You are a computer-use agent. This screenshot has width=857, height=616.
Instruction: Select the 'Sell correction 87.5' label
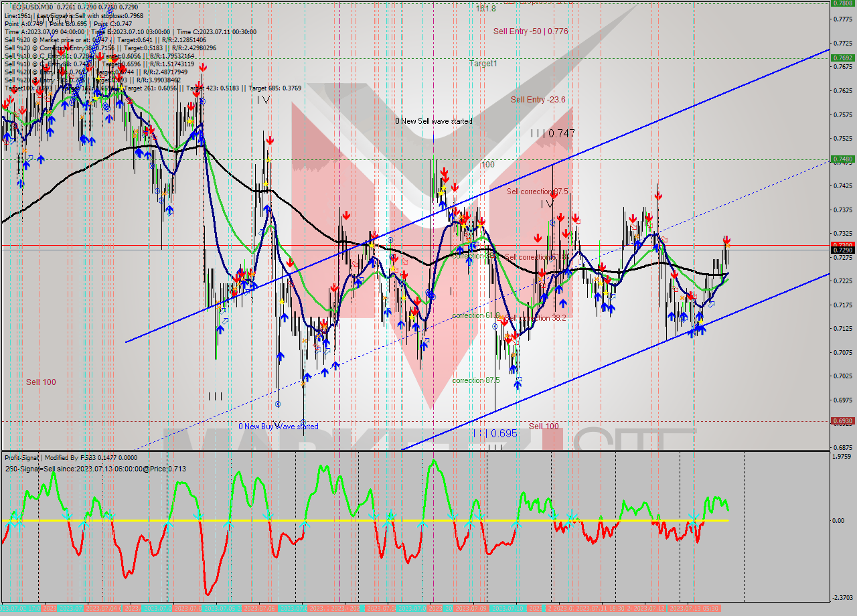point(538,191)
